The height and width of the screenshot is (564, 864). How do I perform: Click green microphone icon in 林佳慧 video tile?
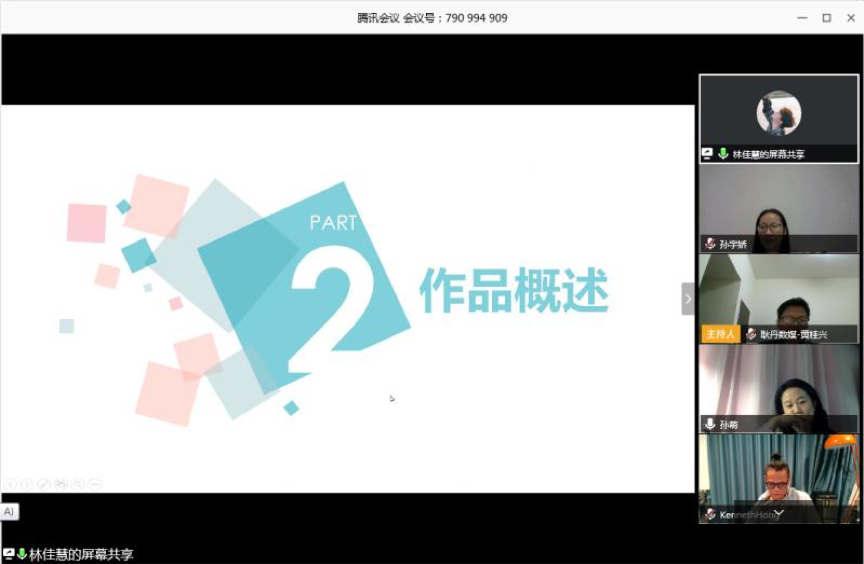point(723,154)
